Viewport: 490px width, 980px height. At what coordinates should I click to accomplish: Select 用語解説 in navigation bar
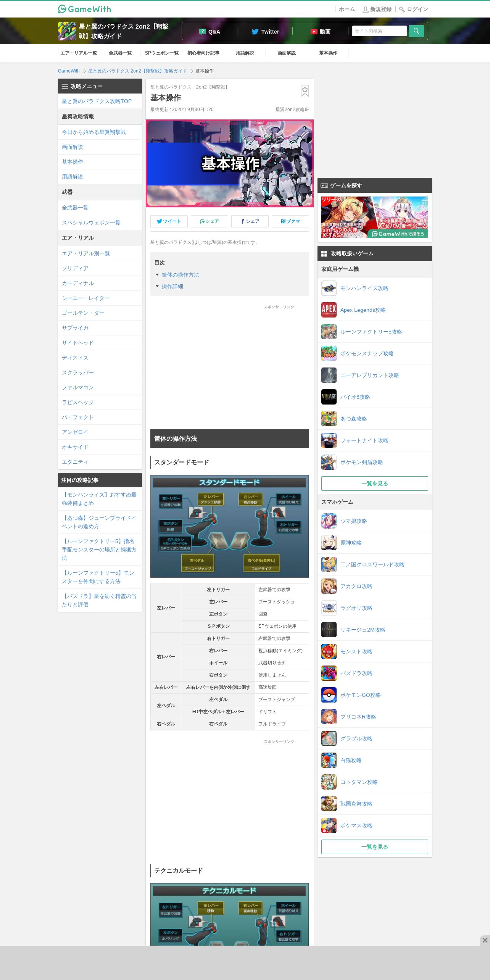coord(245,53)
